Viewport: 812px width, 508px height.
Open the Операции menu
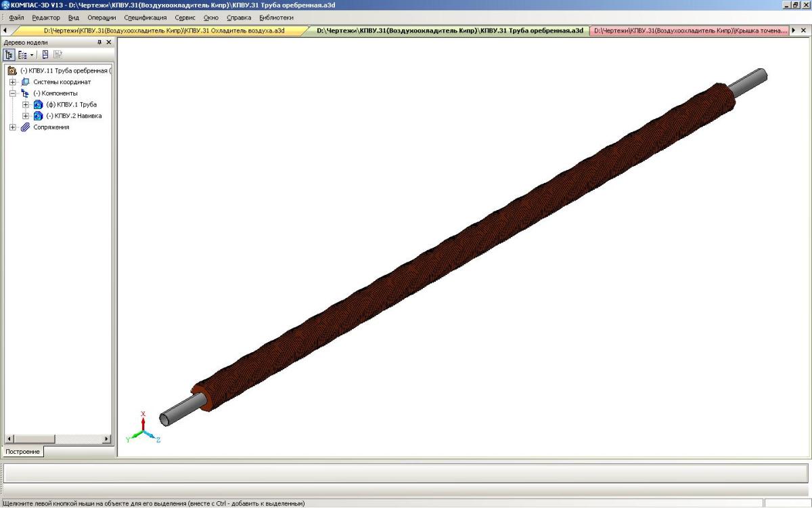click(101, 18)
